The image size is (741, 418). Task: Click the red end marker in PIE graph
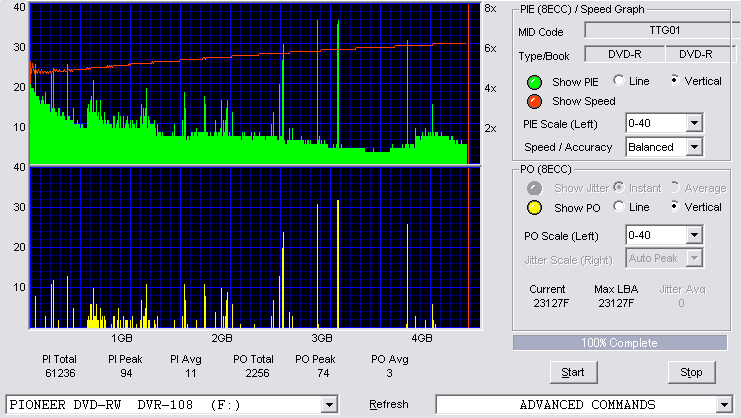[x=468, y=84]
